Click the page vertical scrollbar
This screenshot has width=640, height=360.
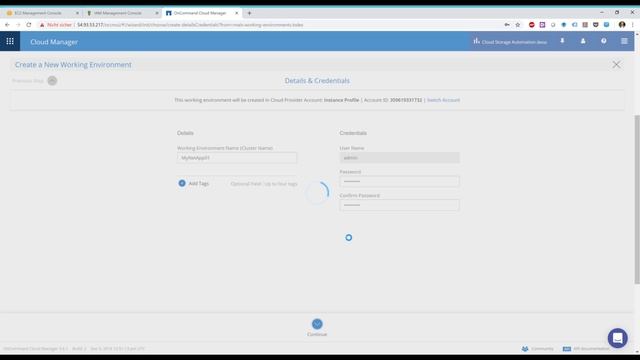pyautogui.click(x=637, y=199)
